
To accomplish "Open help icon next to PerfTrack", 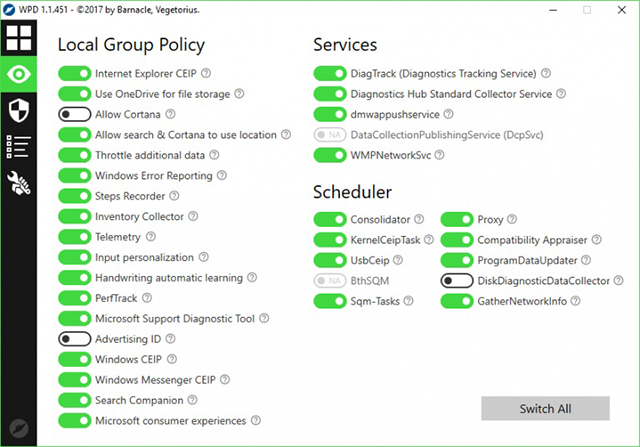I will point(147,298).
